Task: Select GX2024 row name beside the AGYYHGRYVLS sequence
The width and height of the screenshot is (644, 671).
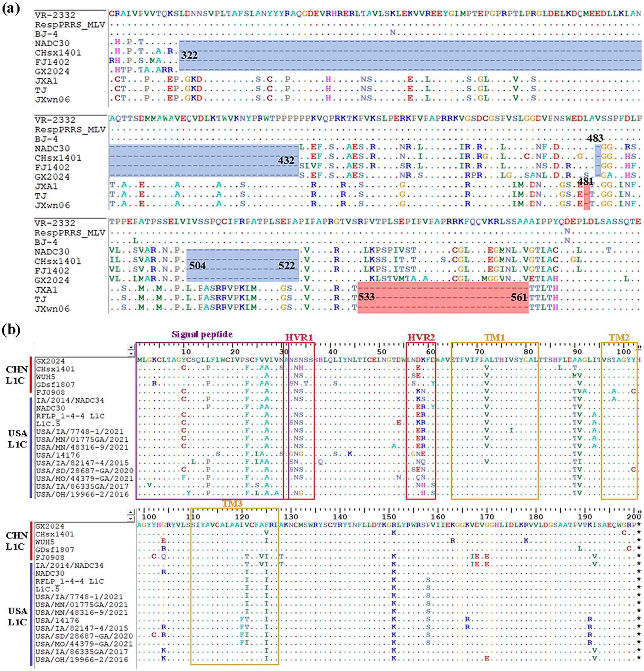Action: pos(50,526)
